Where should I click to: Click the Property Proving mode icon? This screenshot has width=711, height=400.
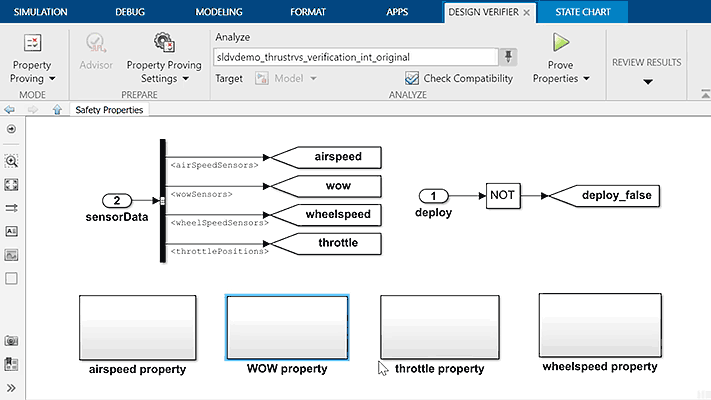click(32, 43)
